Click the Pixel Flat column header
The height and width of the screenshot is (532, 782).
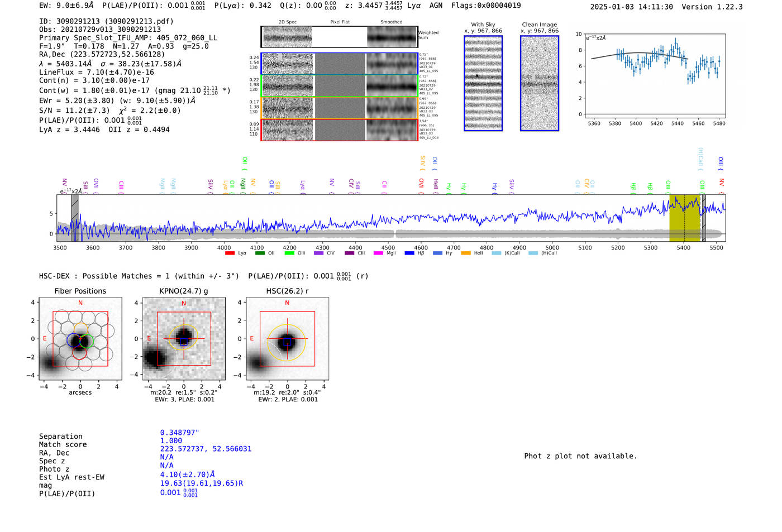(x=340, y=22)
